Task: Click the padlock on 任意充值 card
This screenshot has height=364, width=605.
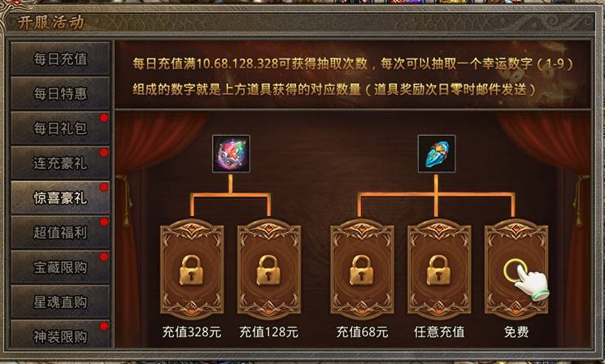Action: (438, 271)
